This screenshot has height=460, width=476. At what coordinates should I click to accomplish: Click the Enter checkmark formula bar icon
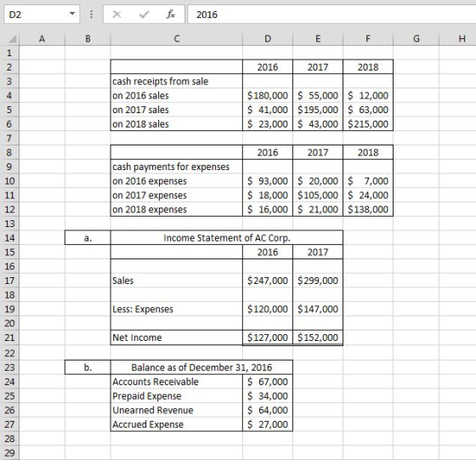tap(144, 14)
